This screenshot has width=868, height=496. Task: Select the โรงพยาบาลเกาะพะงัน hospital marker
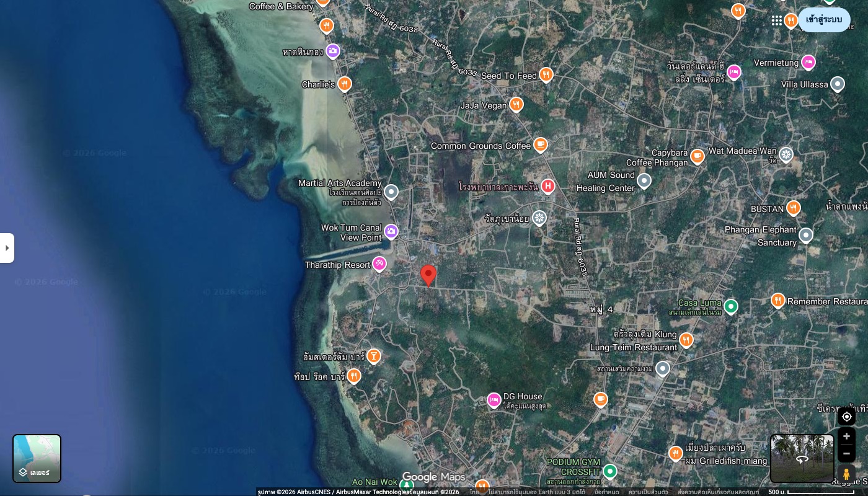click(547, 185)
